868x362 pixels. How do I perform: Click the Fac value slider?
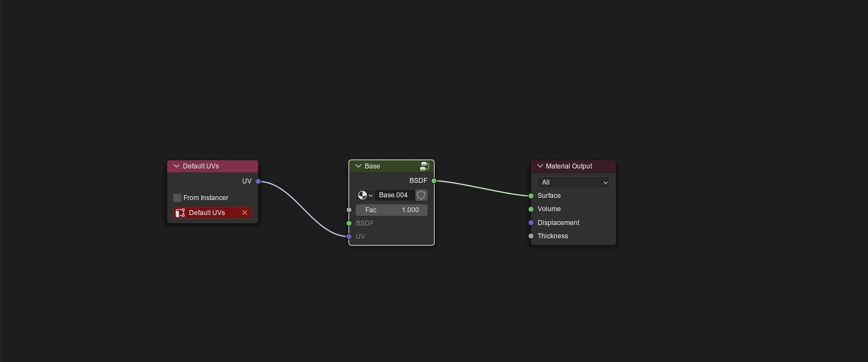tap(391, 210)
